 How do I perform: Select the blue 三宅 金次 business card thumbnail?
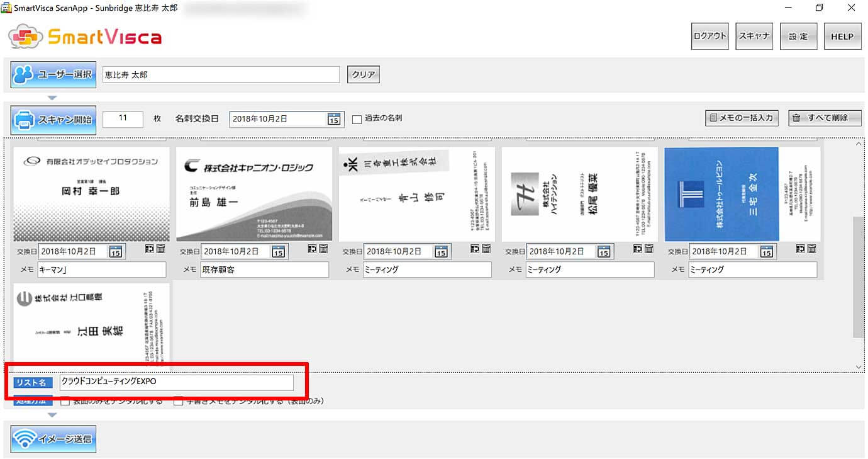(x=743, y=194)
